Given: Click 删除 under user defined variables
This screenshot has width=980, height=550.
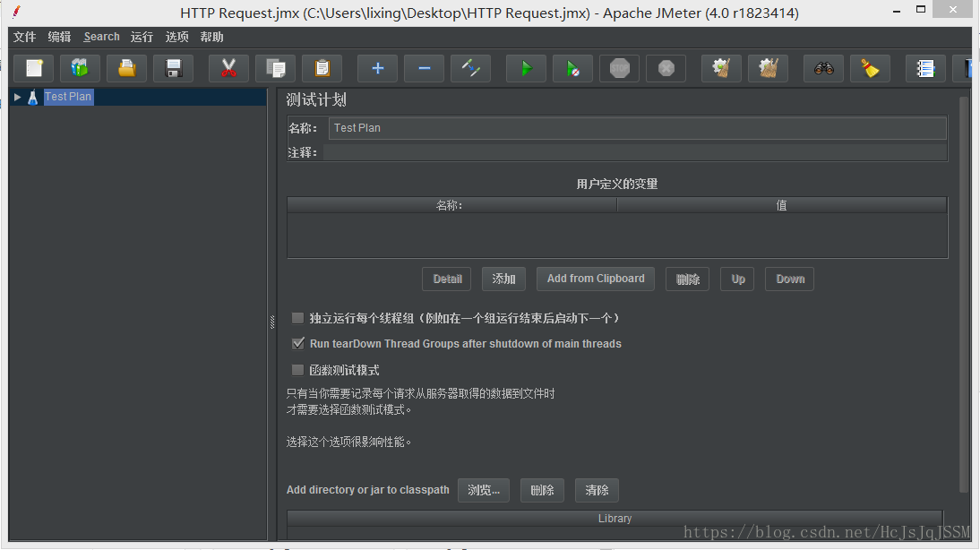Looking at the screenshot, I should pos(687,279).
